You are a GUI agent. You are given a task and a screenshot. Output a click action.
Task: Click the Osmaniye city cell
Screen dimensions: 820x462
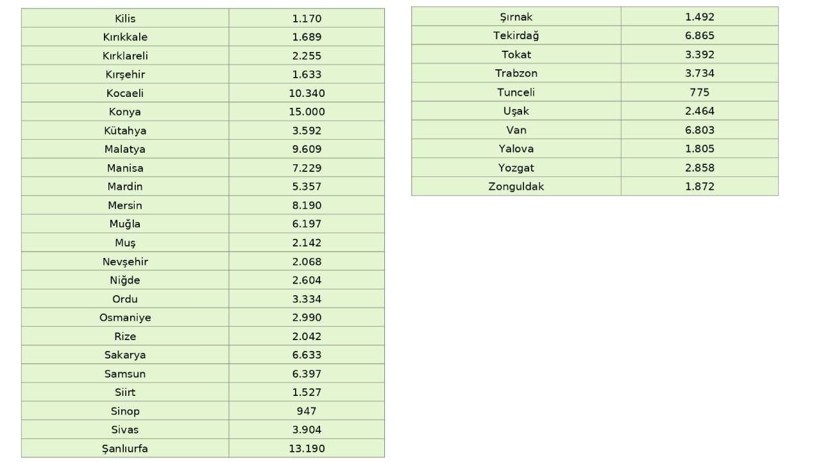point(125,318)
